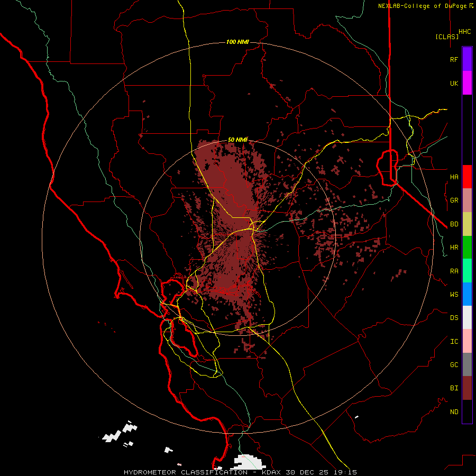Click the 100 NMI range ring label
476x476 pixels.
point(237,42)
